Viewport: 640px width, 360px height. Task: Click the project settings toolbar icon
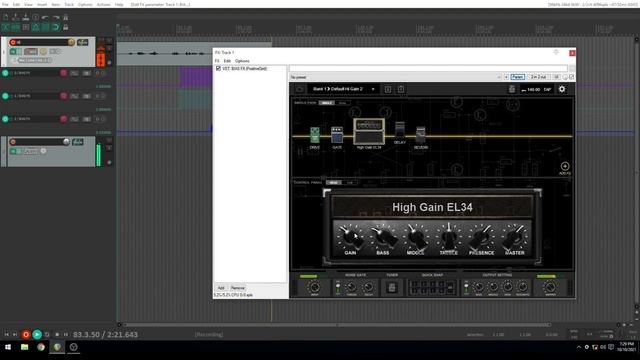pos(36,17)
